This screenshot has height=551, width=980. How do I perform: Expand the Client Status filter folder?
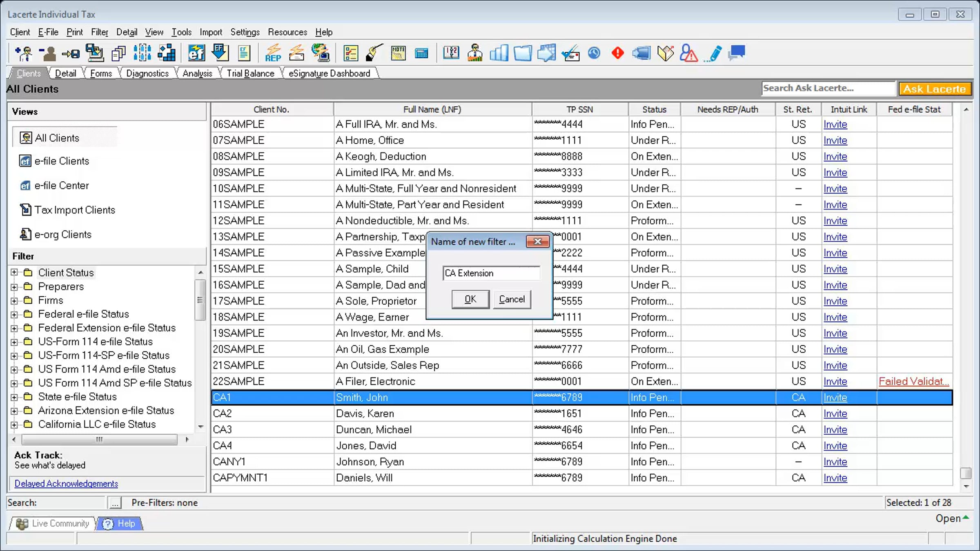click(14, 272)
